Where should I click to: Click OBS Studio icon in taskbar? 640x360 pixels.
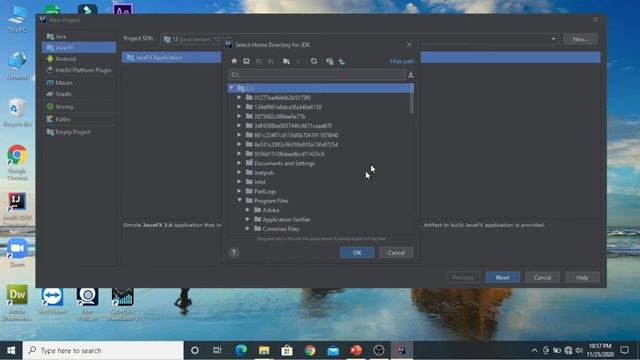[379, 350]
